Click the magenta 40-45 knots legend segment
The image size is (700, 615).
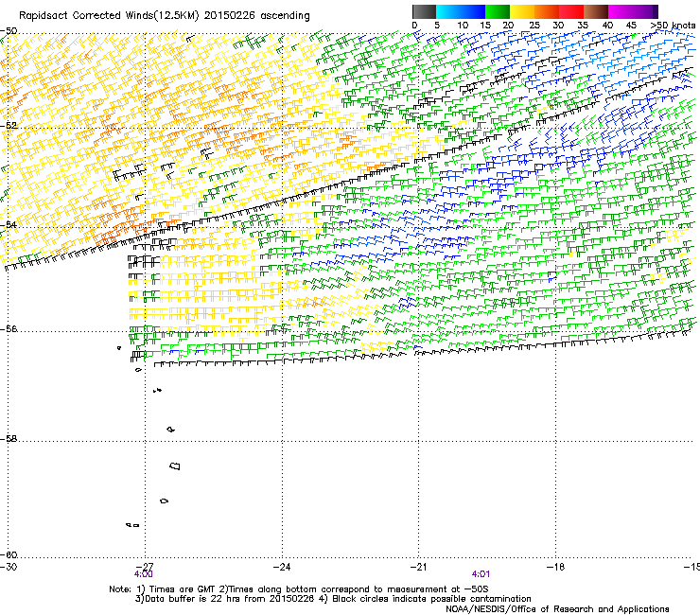[621, 11]
